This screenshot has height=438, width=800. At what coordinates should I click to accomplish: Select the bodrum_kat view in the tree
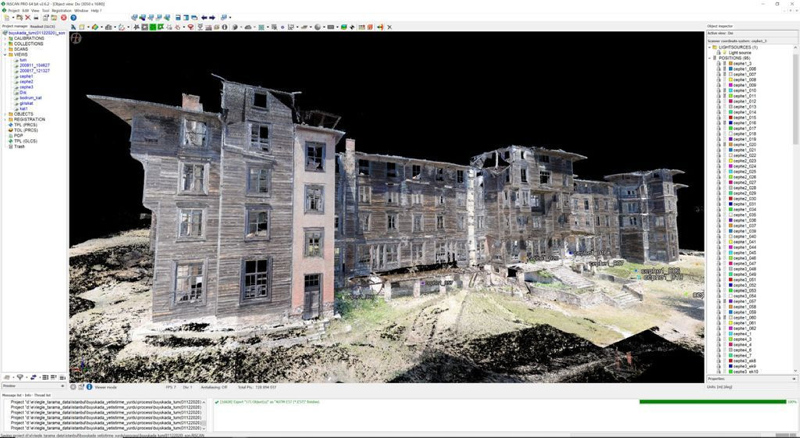pyautogui.click(x=32, y=97)
